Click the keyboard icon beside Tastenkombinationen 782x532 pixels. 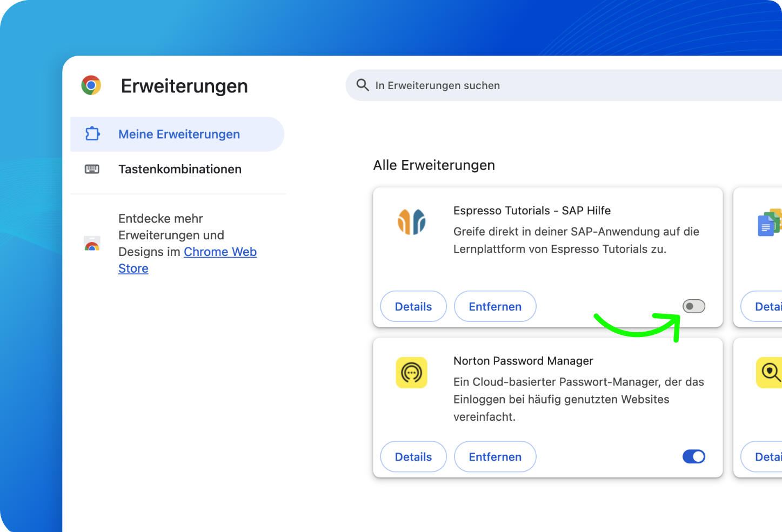92,169
